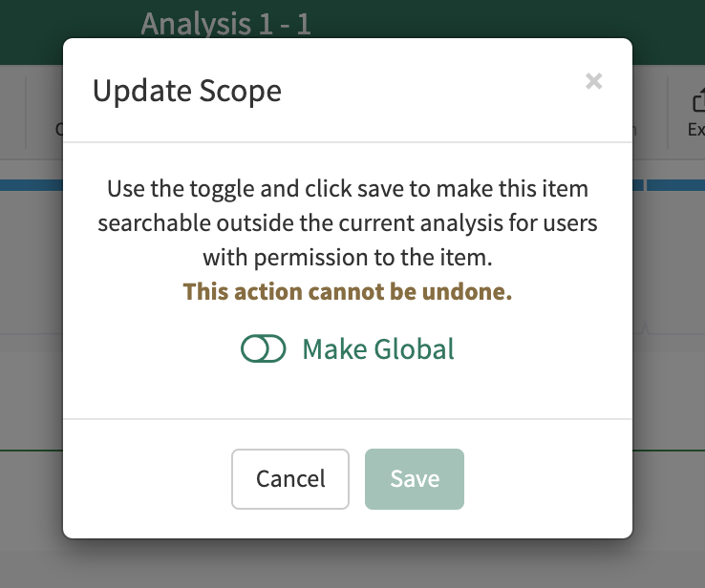
Task: Click the Export icon behind the dialog
Action: (x=696, y=102)
